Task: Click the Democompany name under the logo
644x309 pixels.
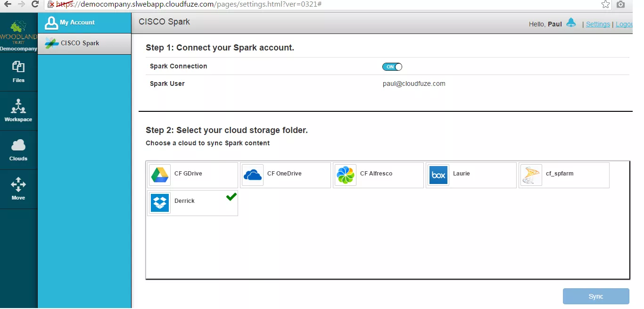Action: coord(18,49)
